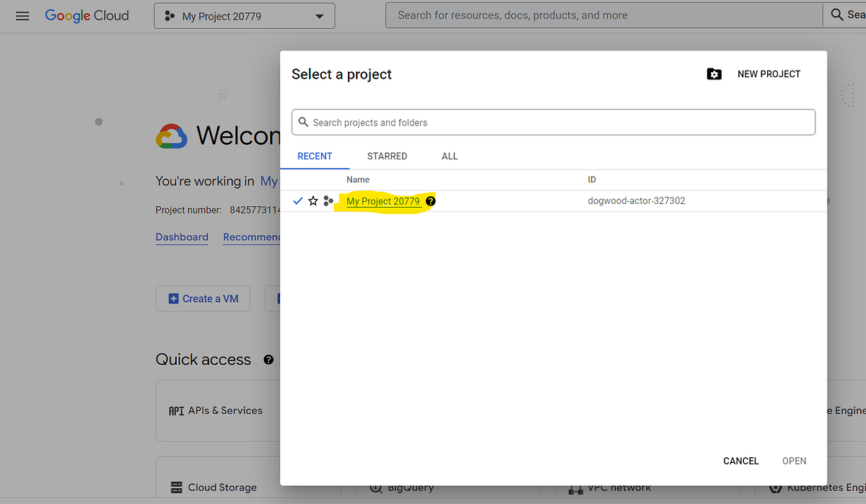The width and height of the screenshot is (866, 504).
Task: Click the Create a VM button
Action: coord(203,298)
